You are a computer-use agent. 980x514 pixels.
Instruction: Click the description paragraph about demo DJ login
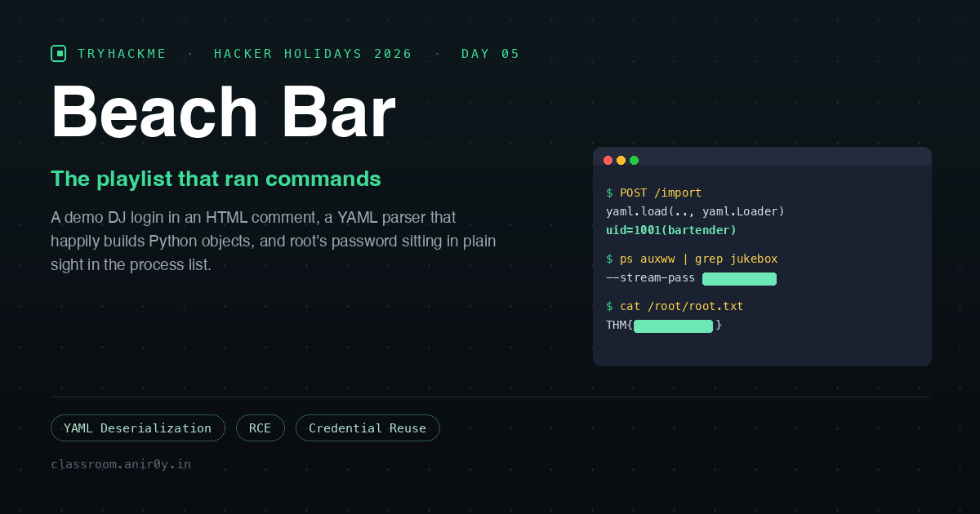[274, 241]
